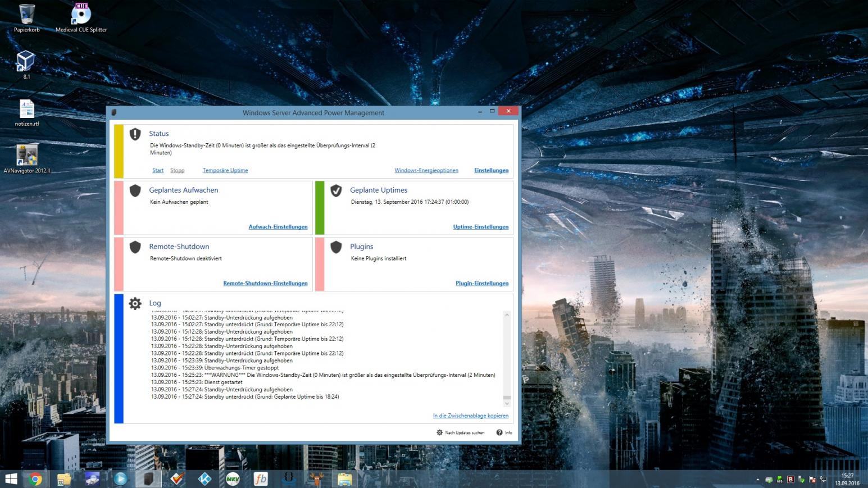Open the MKV tool taskbar icon
Viewport: 868px width, 488px height.
[x=233, y=479]
